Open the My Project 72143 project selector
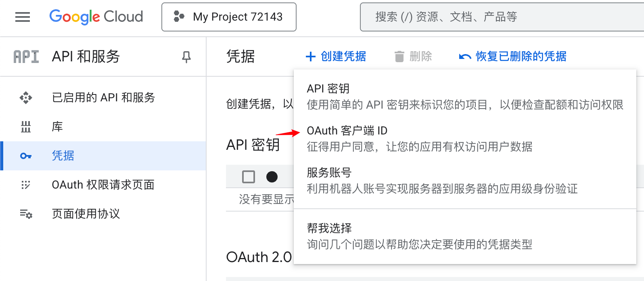Image resolution: width=644 pixels, height=281 pixels. 229,17
